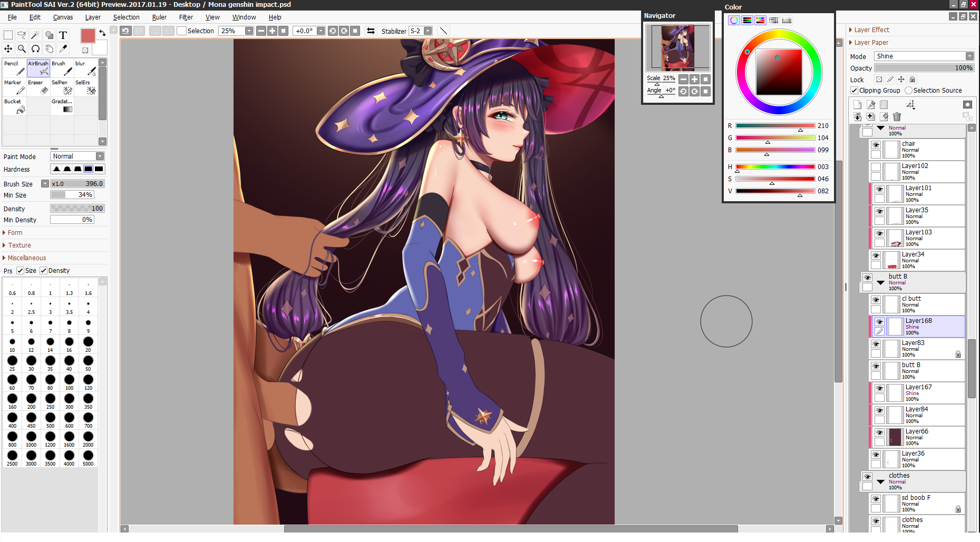Image resolution: width=980 pixels, height=542 pixels.
Task: Open the Ruler menu
Action: point(159,17)
